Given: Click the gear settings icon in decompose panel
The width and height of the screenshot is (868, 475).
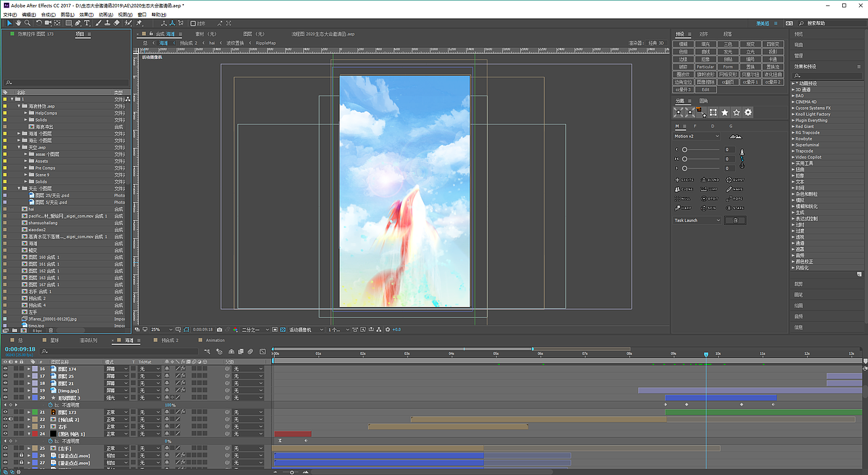Looking at the screenshot, I should coord(748,112).
